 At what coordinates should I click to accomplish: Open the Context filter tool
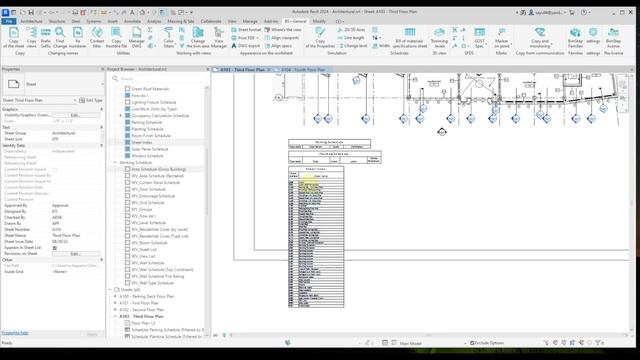(x=97, y=38)
